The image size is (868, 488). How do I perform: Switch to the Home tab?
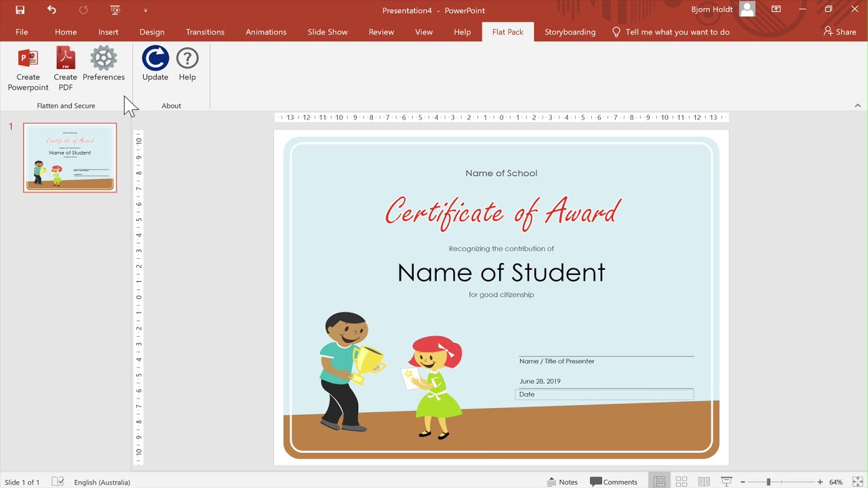point(66,32)
